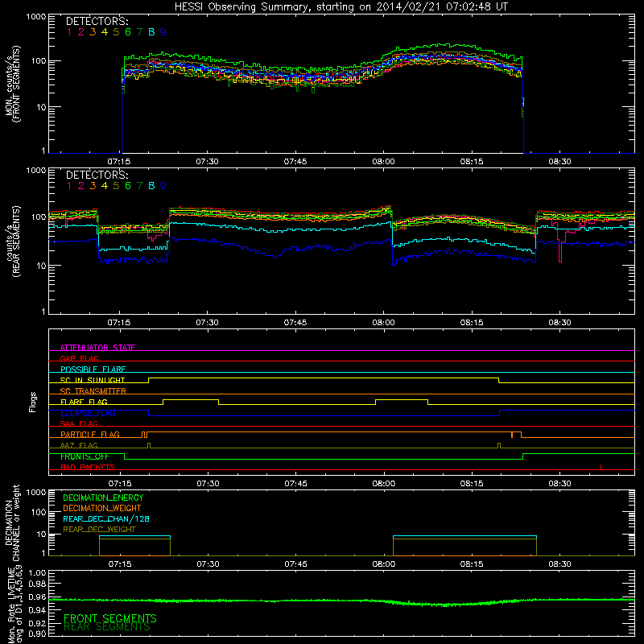The height and width of the screenshot is (644, 644).
Task: Click the 1.00 livetime axis value
Action: point(37,573)
